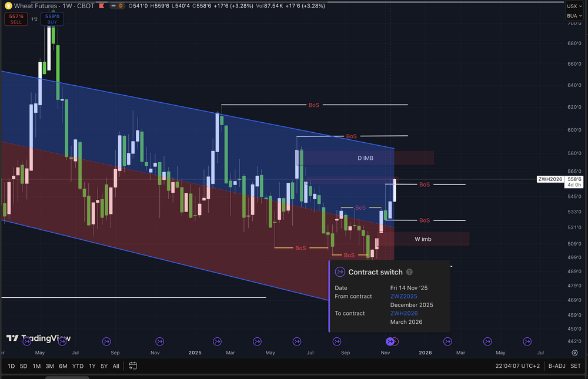Viewport: 588px width, 379px height.
Task: Select the D IMB zone label
Action: pos(365,158)
